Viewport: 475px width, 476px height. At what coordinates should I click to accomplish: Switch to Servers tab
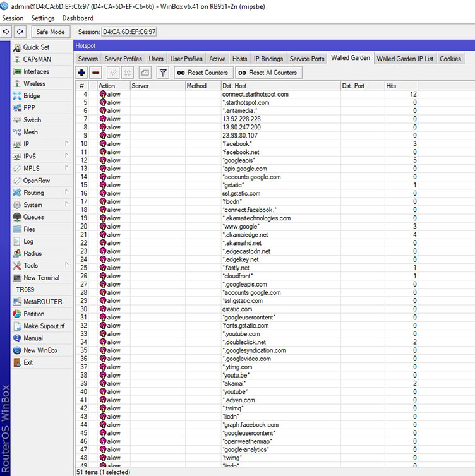tap(88, 59)
